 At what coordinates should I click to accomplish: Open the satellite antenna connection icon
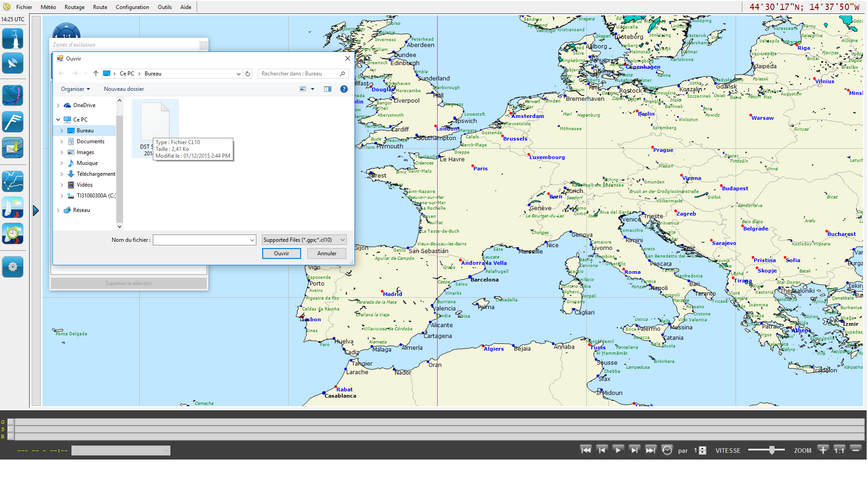[13, 63]
